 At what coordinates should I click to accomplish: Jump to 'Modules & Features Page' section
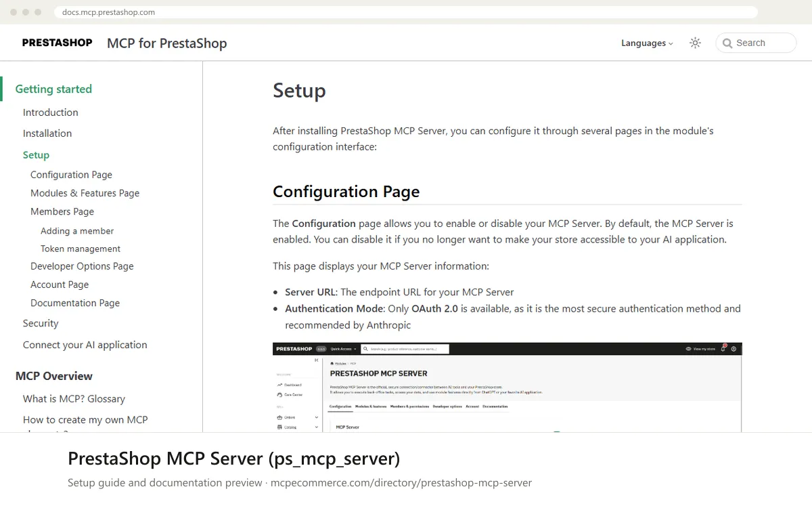tap(85, 193)
